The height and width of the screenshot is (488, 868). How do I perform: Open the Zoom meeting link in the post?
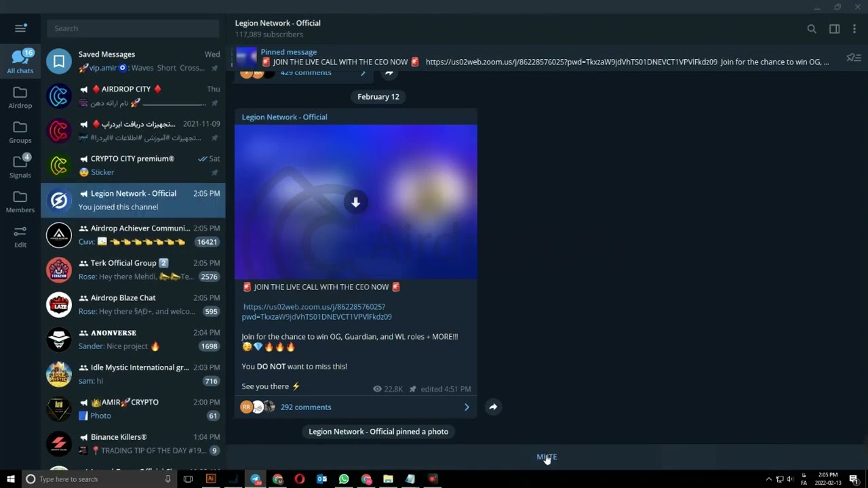pyautogui.click(x=316, y=312)
